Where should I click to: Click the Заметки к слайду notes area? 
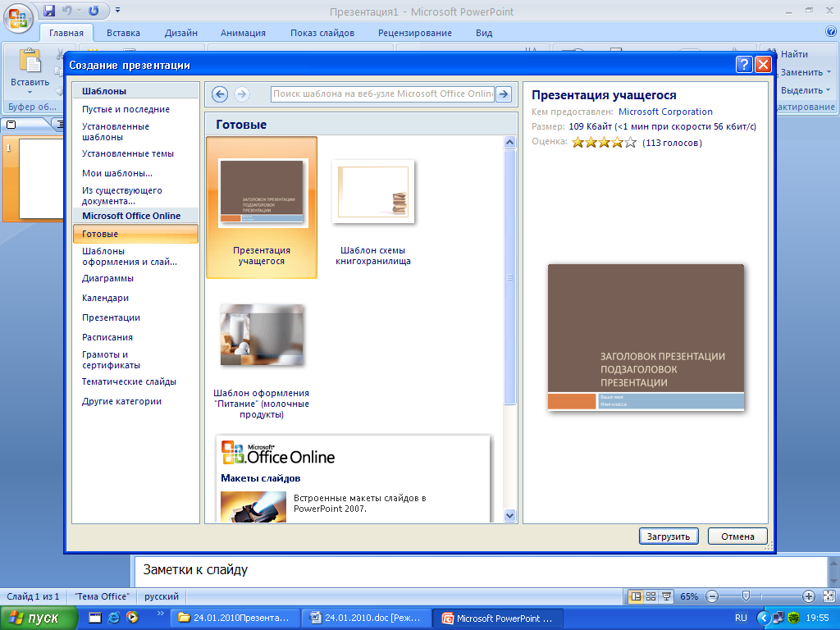coord(479,571)
